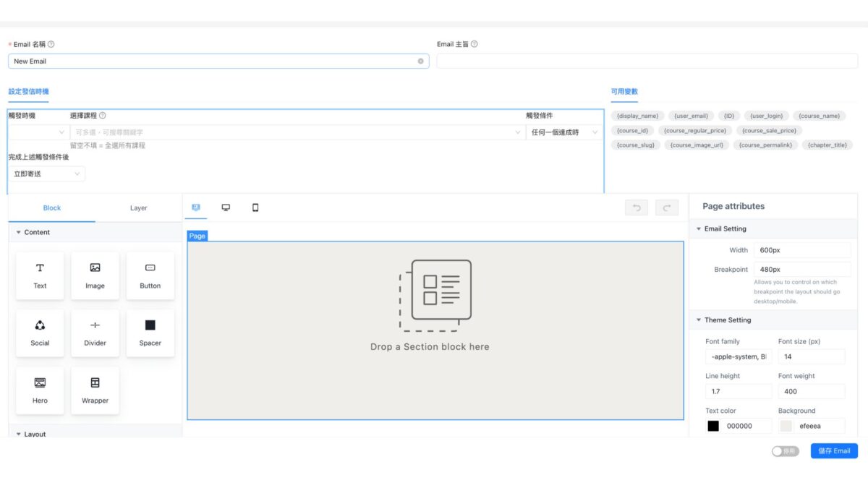Insert the {user_email} variable tag

(x=691, y=116)
